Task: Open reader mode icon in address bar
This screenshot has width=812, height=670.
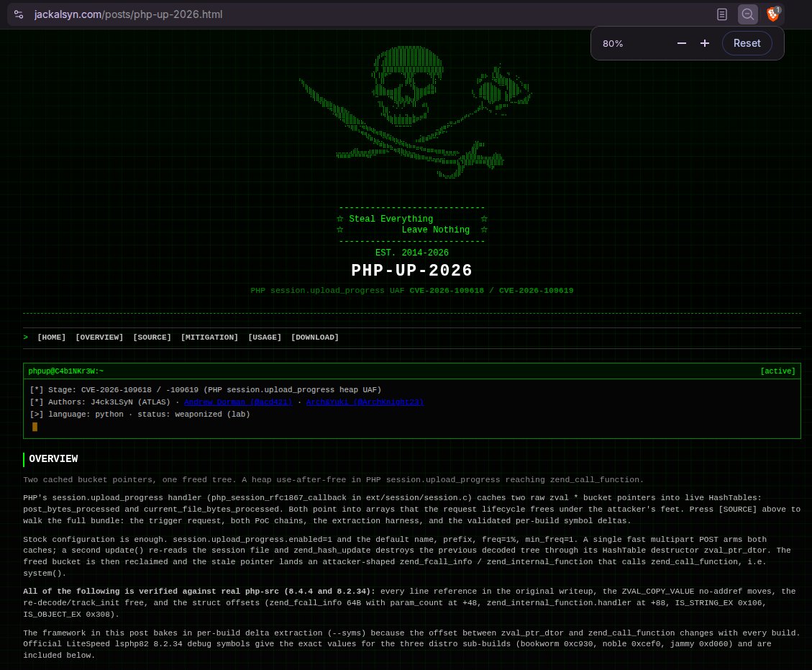Action: [722, 14]
